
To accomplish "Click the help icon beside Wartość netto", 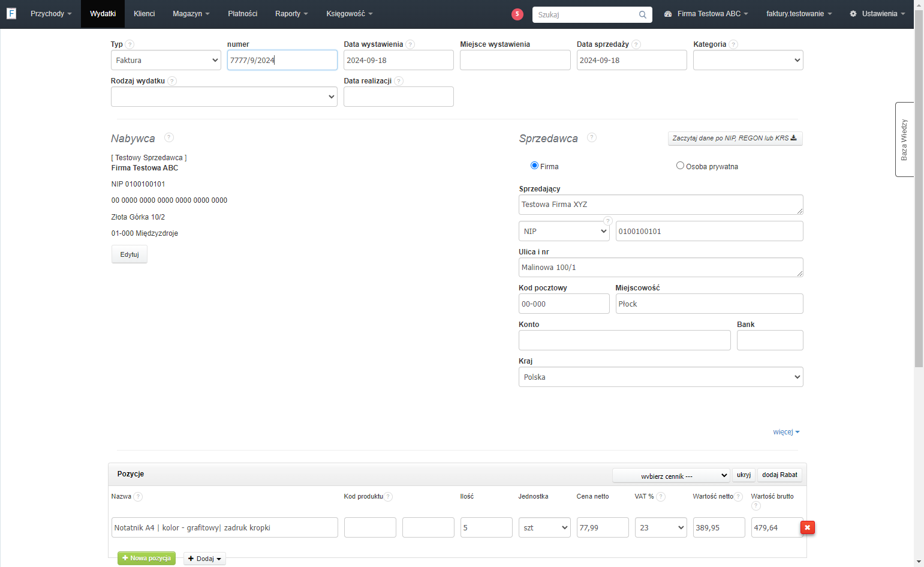I will pos(738,497).
